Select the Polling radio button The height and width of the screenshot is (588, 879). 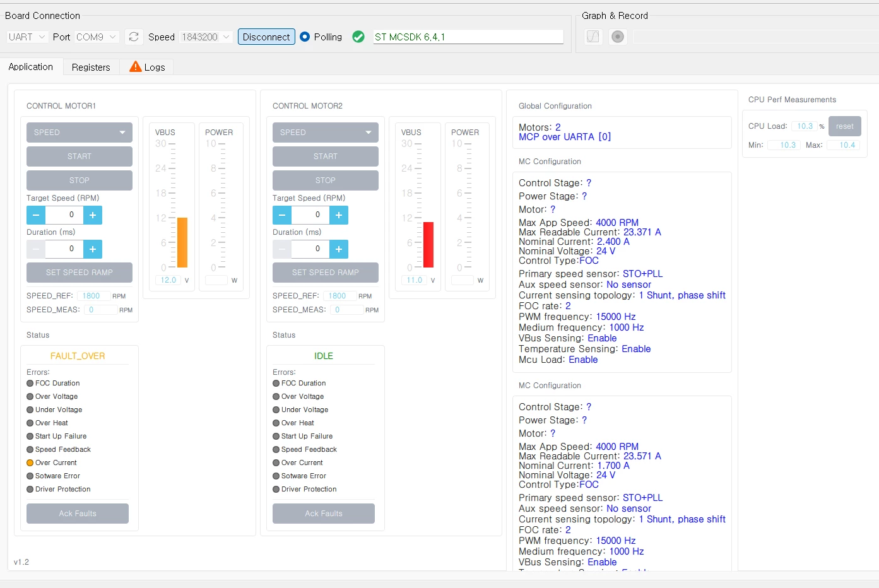305,37
